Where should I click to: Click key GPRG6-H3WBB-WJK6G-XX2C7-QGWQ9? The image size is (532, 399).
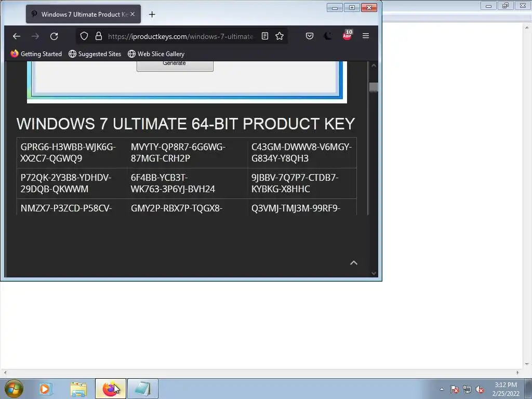point(68,153)
